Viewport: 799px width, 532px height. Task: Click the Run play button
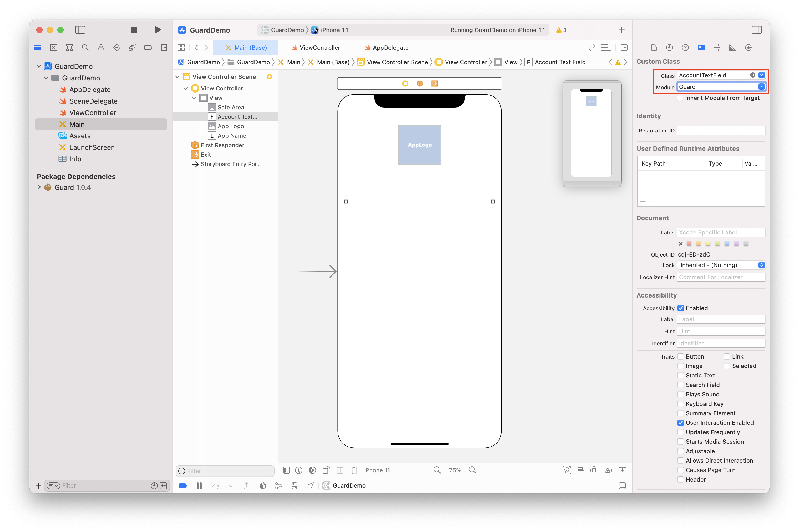[x=158, y=30]
